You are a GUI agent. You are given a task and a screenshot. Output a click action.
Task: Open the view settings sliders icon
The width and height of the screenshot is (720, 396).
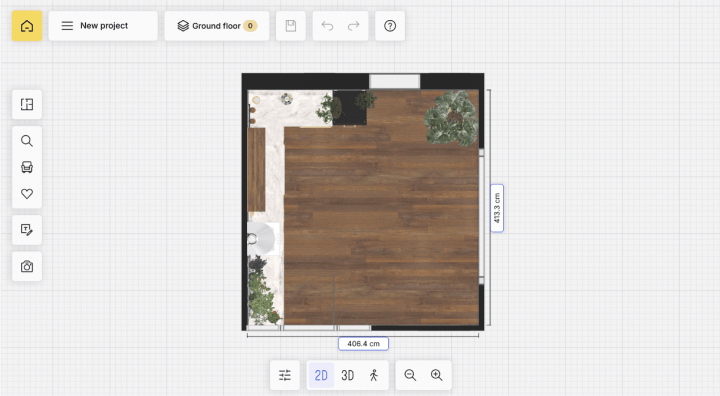[x=285, y=375]
